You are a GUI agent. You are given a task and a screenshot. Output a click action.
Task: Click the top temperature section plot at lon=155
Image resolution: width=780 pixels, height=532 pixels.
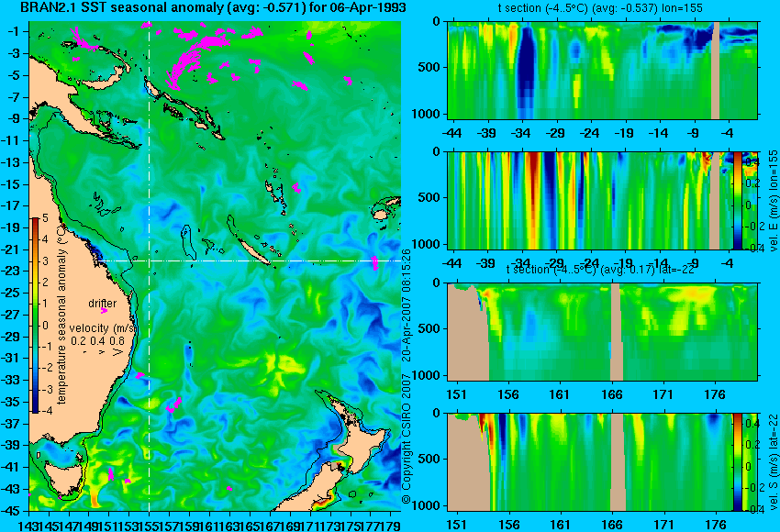point(602,70)
